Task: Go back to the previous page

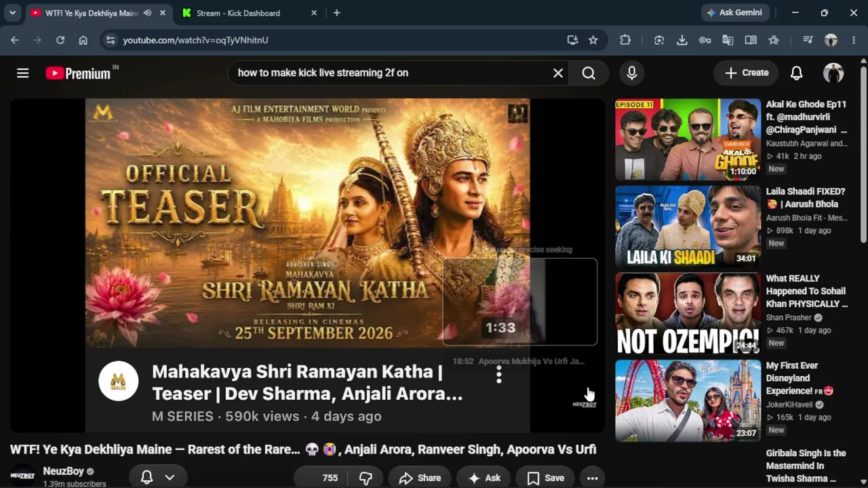Action: coord(15,40)
